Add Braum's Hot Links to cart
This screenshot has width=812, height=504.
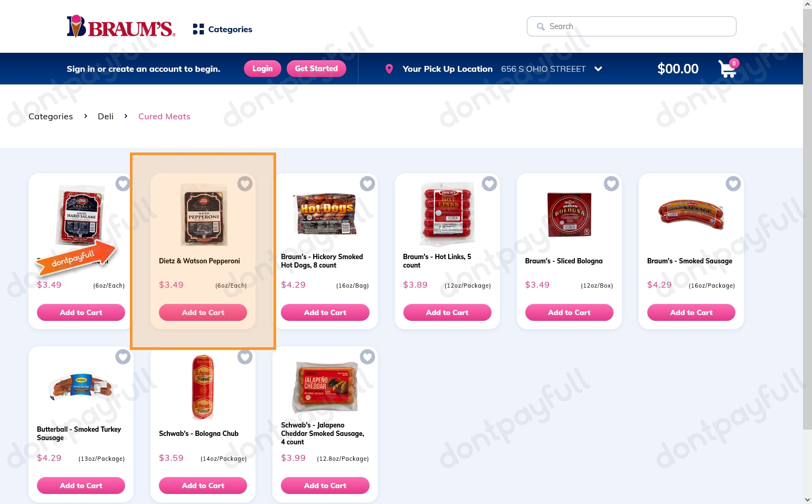tap(447, 312)
